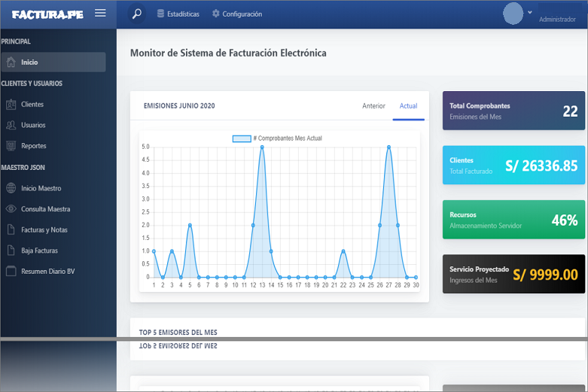Click the Facturas y Notas document icon
This screenshot has width=588, height=392.
click(x=11, y=229)
